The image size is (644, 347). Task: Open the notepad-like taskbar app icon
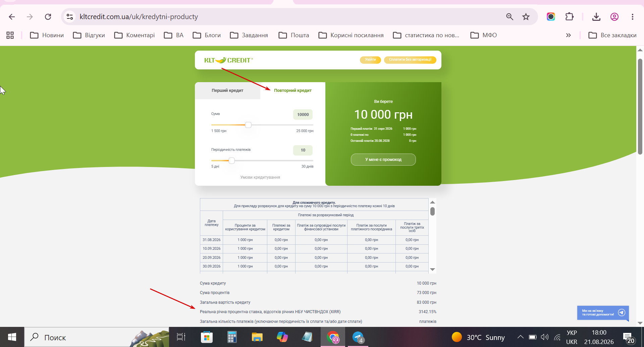(x=307, y=337)
